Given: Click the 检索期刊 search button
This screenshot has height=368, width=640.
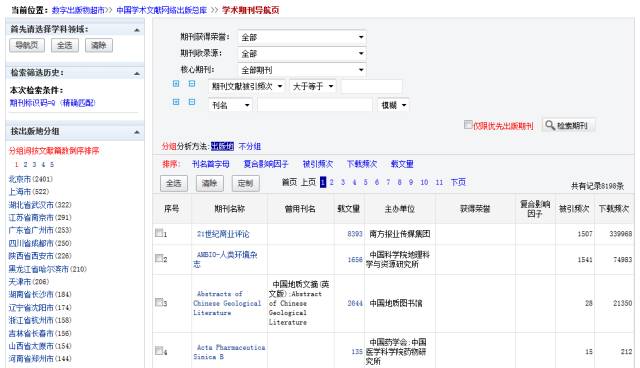Looking at the screenshot, I should (x=569, y=125).
